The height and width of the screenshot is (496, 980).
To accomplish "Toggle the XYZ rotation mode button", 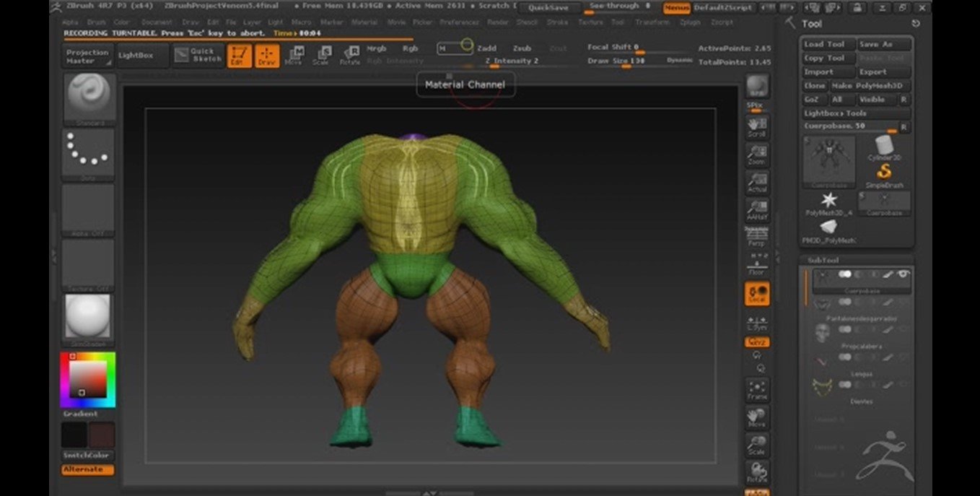I will point(756,342).
